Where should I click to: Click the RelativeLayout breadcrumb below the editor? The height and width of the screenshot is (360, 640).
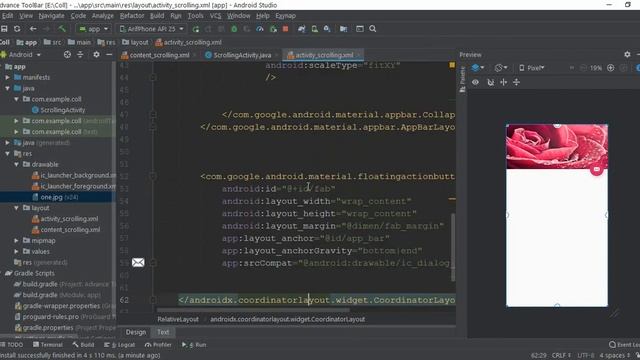pos(178,319)
